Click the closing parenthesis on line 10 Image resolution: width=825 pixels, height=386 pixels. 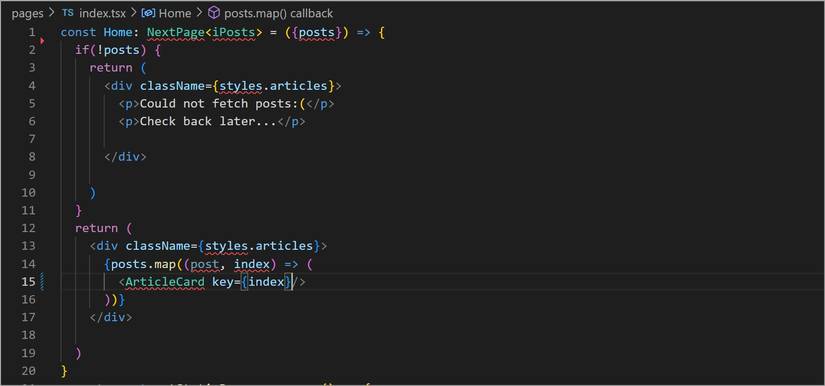pyautogui.click(x=93, y=192)
